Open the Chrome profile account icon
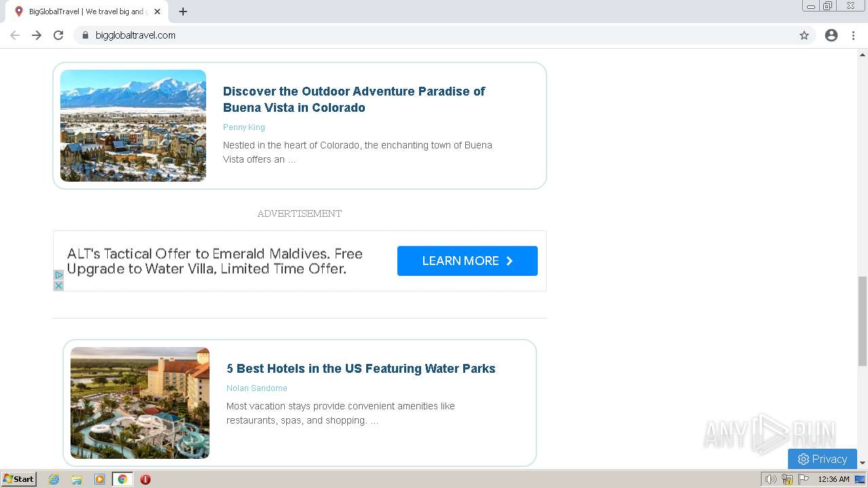Screen dimensions: 868x488 click(831, 35)
